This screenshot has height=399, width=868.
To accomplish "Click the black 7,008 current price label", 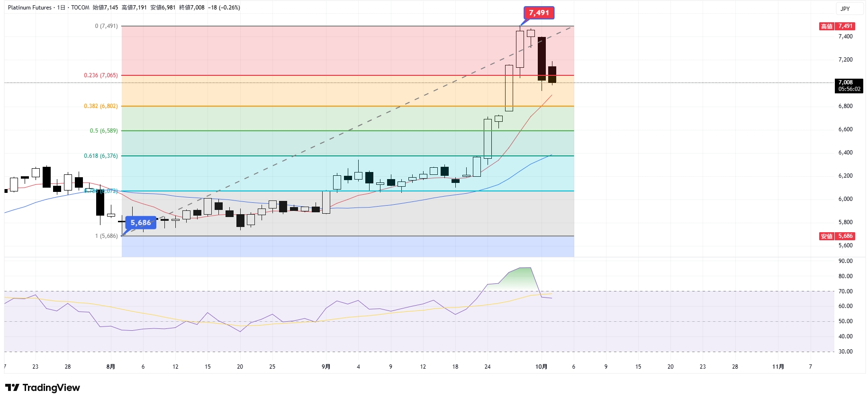I will 849,86.
